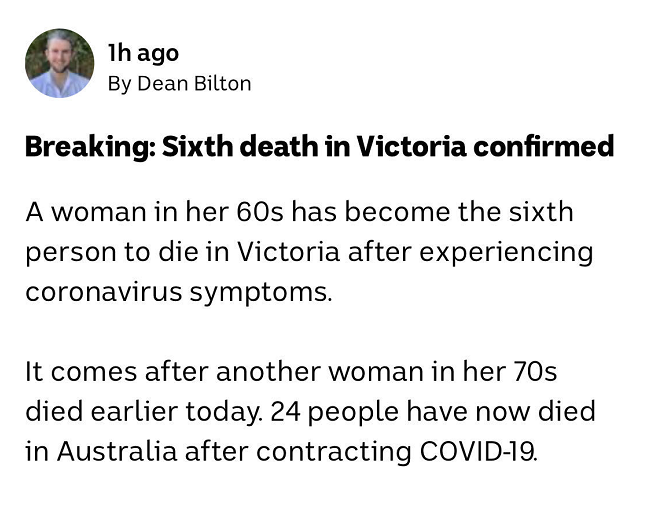Click the word 'coronavirus' in the article
Screen dimensions: 646x507
point(103,292)
